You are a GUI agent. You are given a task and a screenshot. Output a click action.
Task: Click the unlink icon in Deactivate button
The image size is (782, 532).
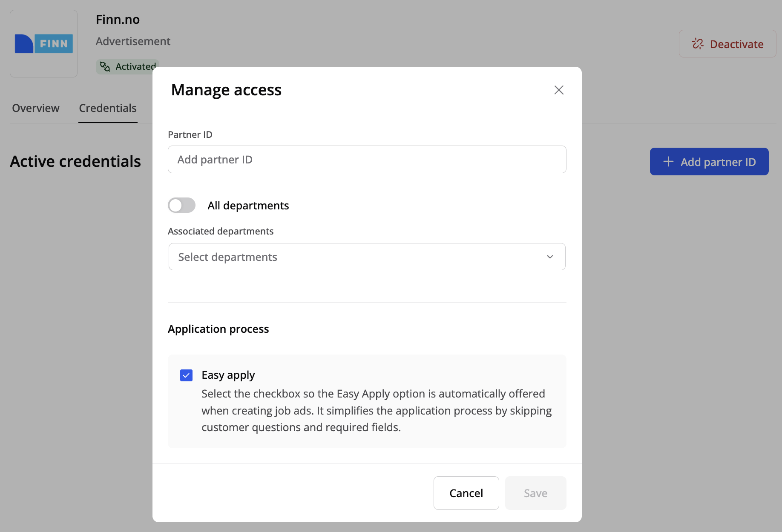pos(698,44)
